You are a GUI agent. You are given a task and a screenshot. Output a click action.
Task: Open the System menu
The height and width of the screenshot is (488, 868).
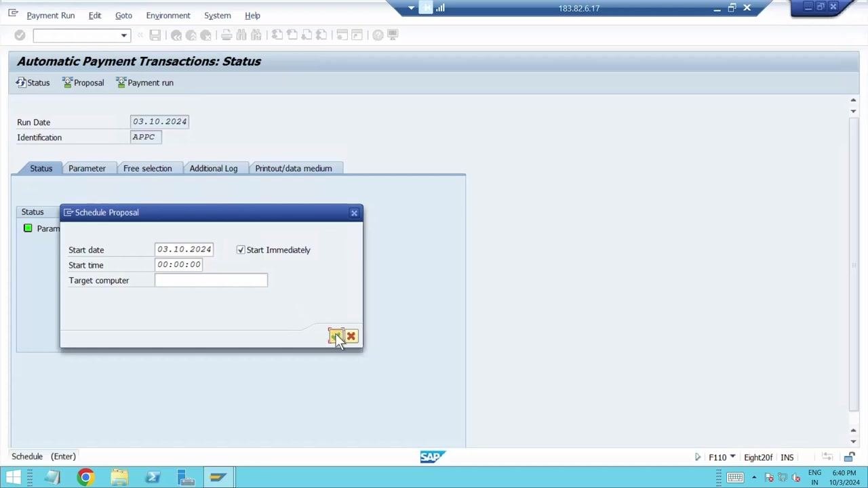(218, 15)
